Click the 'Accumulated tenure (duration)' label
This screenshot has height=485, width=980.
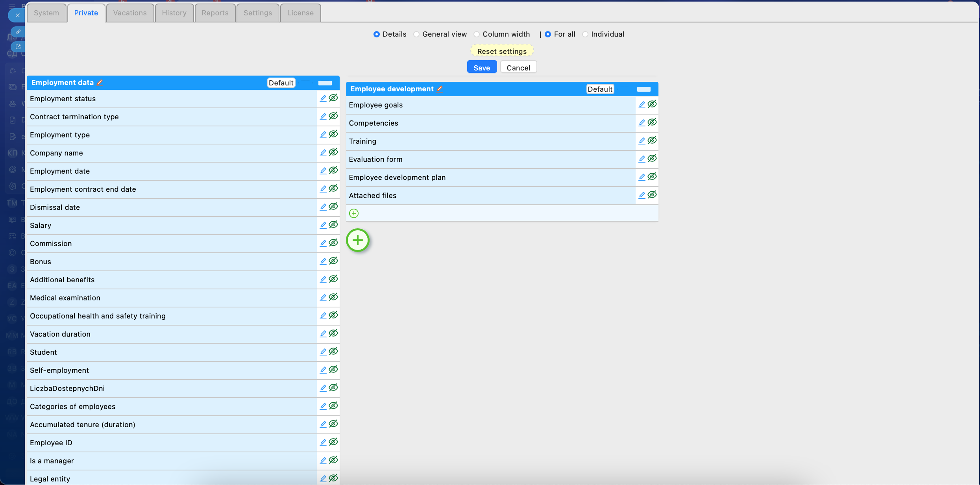(83, 425)
